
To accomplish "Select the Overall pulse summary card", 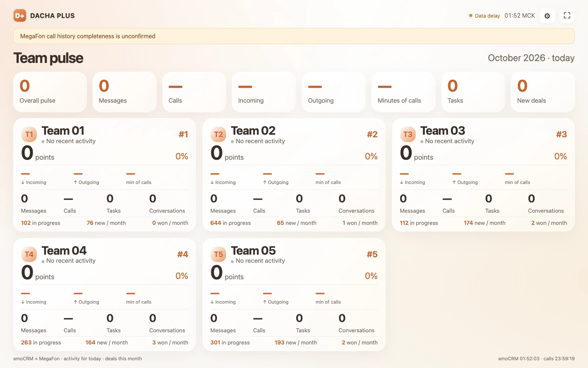I will pos(50,92).
